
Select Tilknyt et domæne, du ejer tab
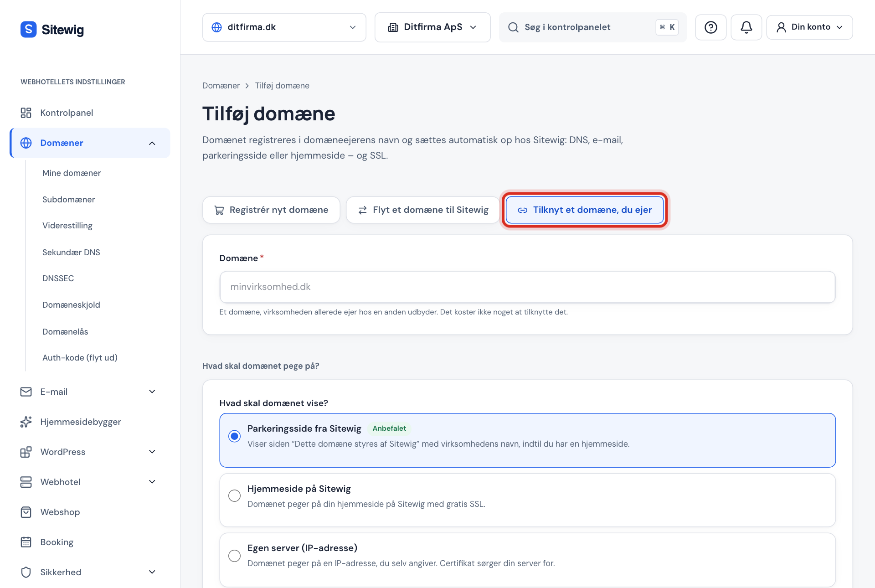(585, 210)
